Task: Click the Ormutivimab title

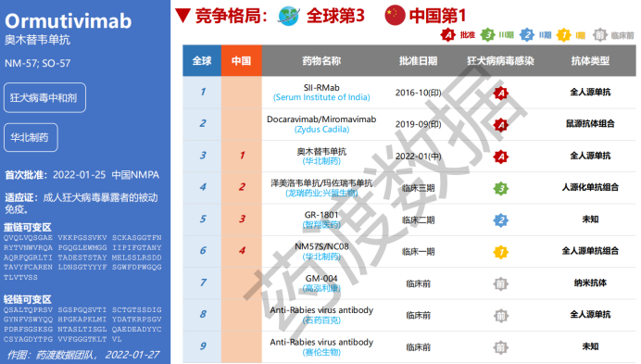Action: (69, 21)
